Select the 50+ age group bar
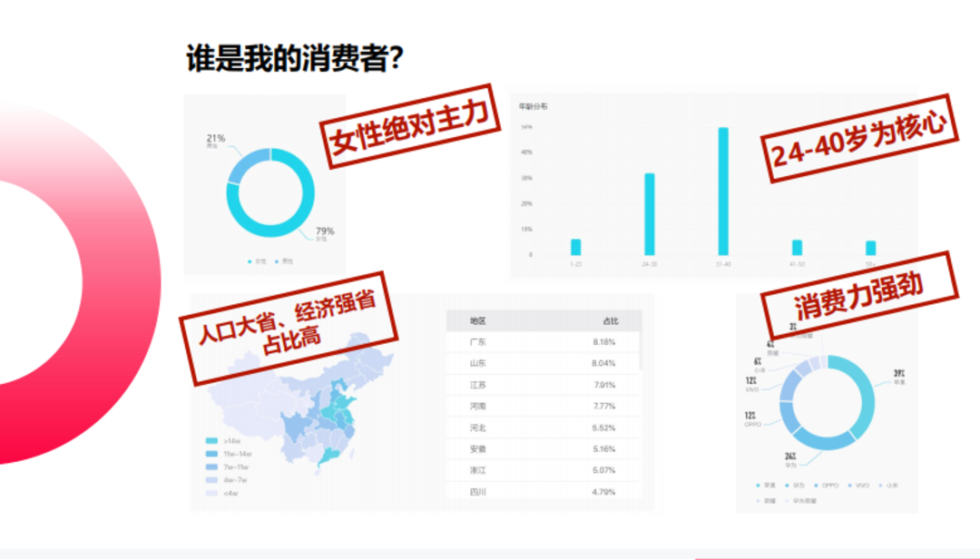The width and height of the screenshot is (980, 560). [x=870, y=248]
